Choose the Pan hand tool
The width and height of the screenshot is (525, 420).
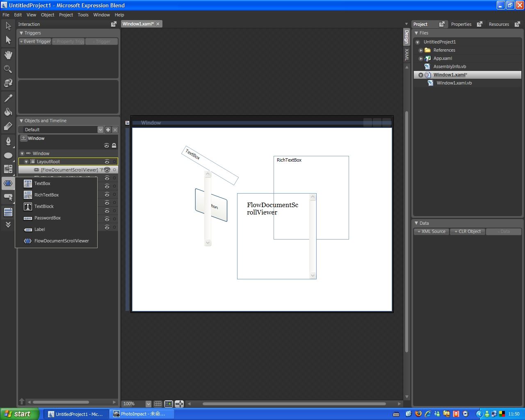point(8,55)
